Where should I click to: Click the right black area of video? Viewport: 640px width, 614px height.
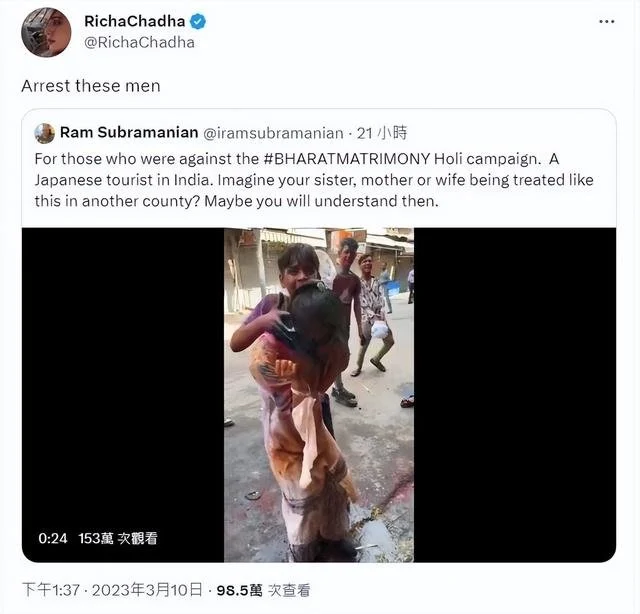pyautogui.click(x=515, y=395)
